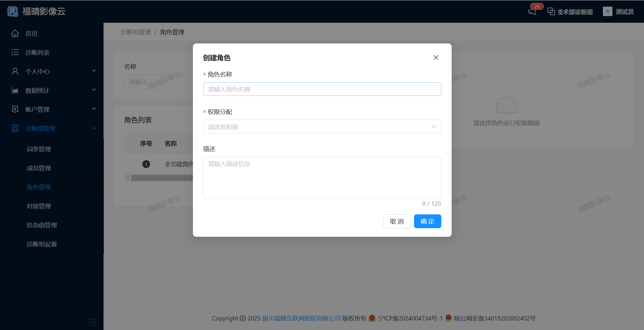This screenshot has height=330, width=644.
Task: Close the 创建角色 dialog
Action: coord(436,58)
